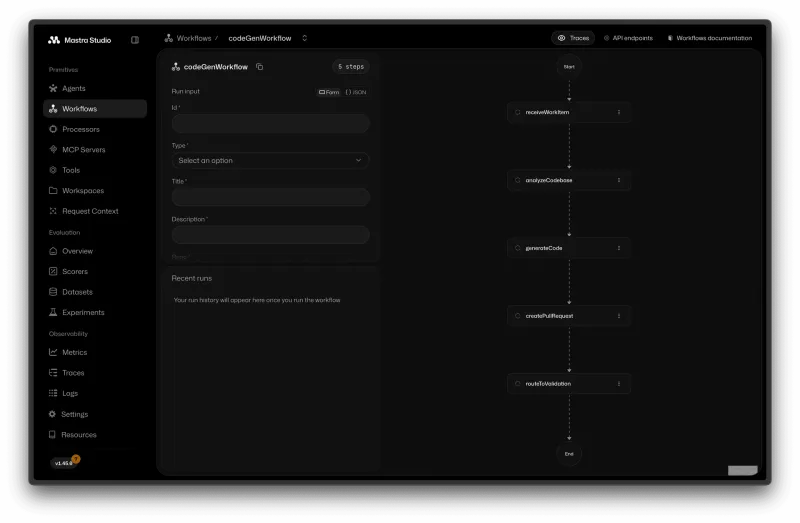Select the generateCode step node
This screenshot has width=800, height=523.
click(x=569, y=248)
